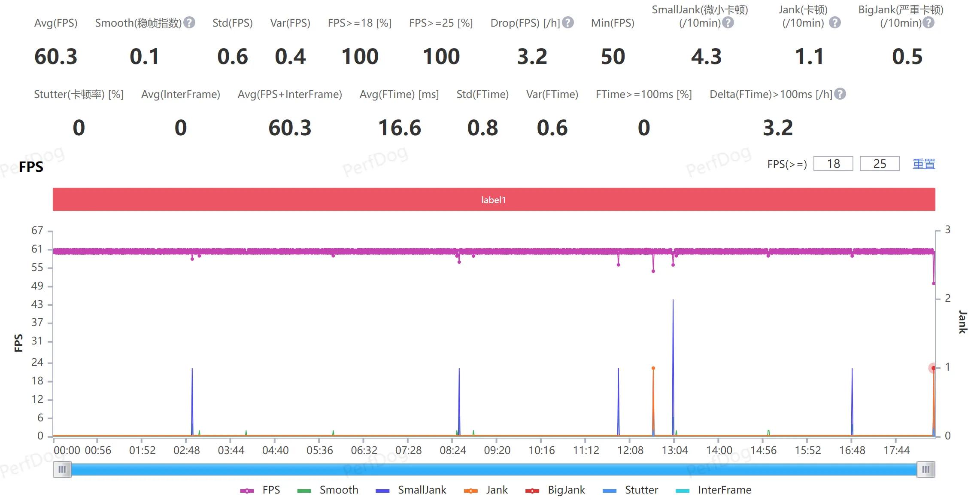Click the red BigJank data point marker

click(x=933, y=368)
